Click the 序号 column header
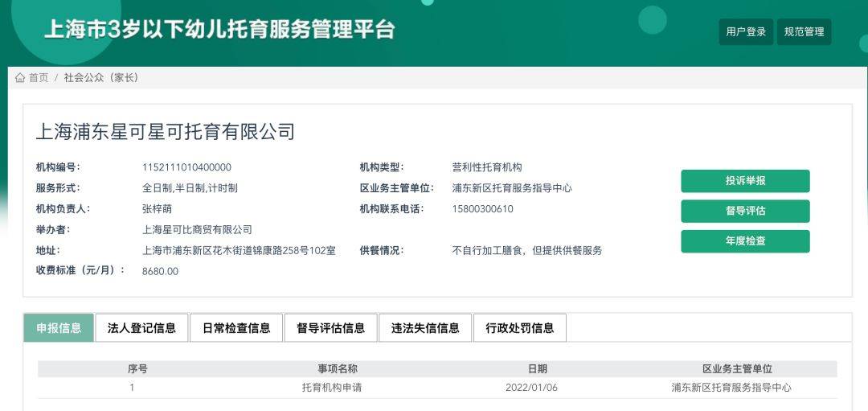Viewport: 868px width, 411px height. [137, 369]
